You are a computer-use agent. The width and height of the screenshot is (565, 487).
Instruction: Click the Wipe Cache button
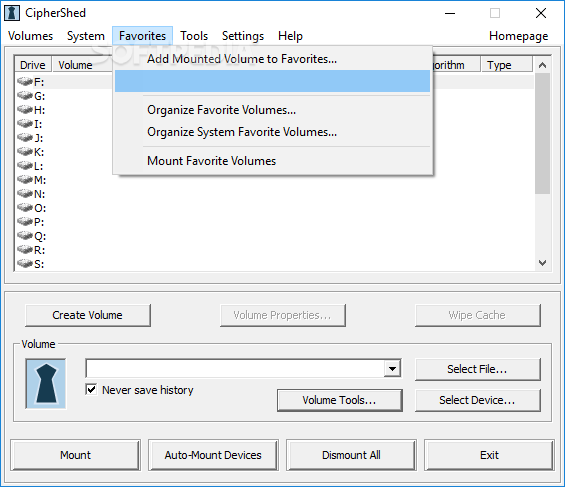point(477,315)
